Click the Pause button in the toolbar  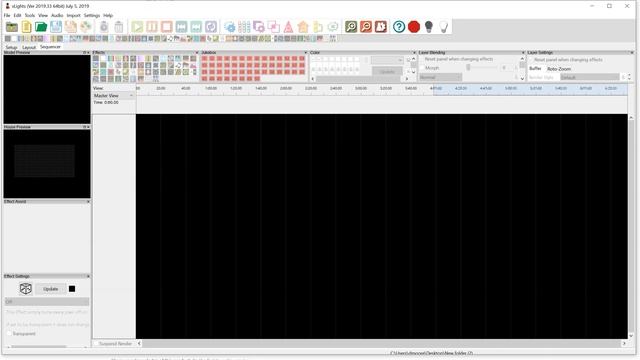(152, 27)
